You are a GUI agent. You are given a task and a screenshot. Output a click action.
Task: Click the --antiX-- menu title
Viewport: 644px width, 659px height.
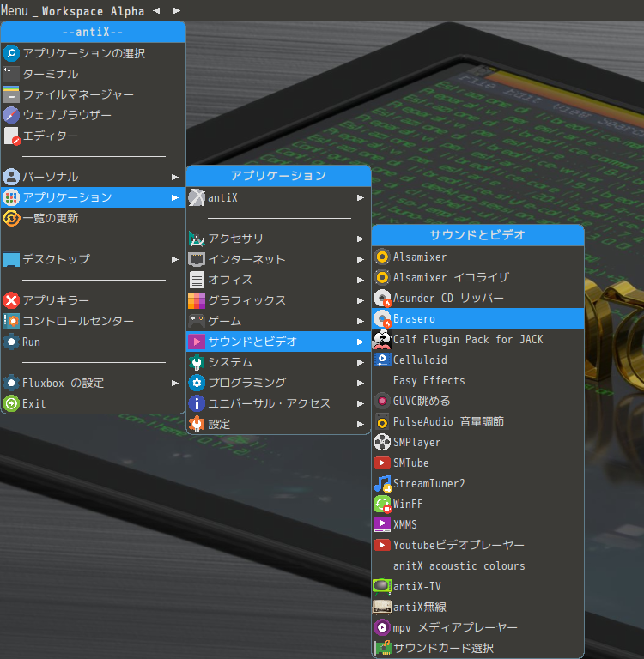93,33
